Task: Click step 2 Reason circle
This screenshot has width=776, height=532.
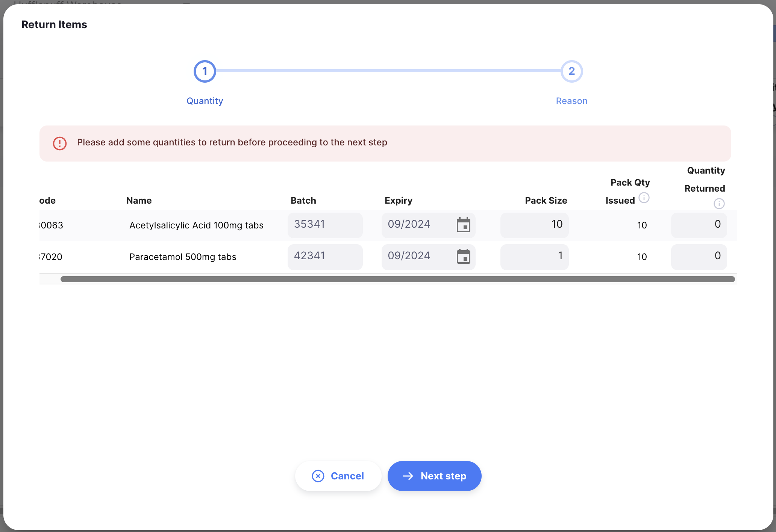Action: [x=571, y=71]
